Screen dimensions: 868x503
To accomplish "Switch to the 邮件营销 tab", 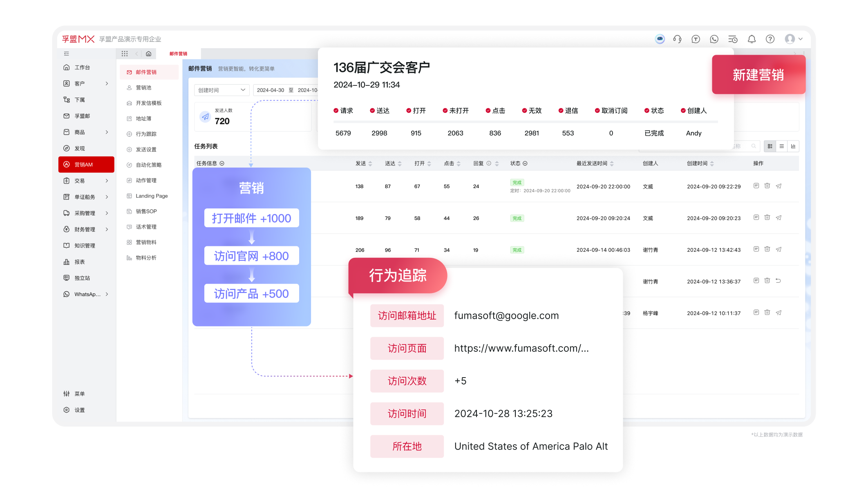I will 178,54.
